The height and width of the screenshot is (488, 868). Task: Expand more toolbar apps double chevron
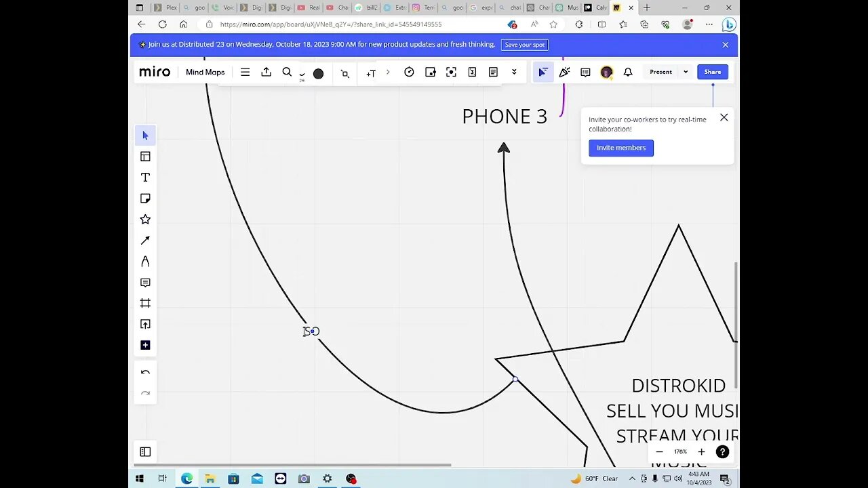[x=514, y=73]
